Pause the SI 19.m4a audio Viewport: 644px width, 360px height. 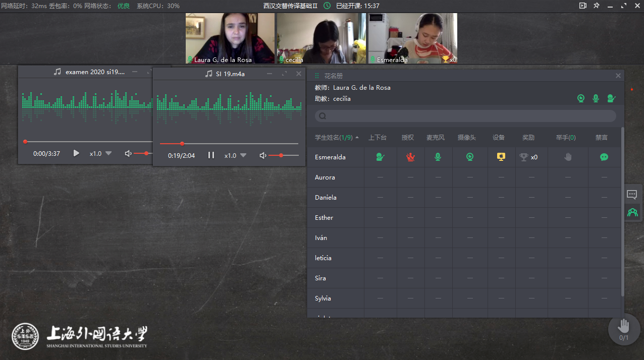click(x=211, y=155)
